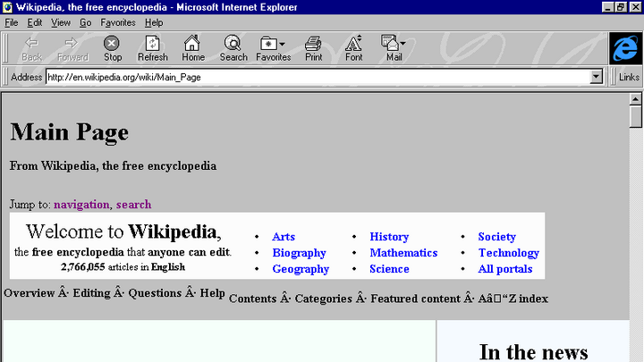Click the Featured content text
The height and width of the screenshot is (362, 644).
coord(415,299)
